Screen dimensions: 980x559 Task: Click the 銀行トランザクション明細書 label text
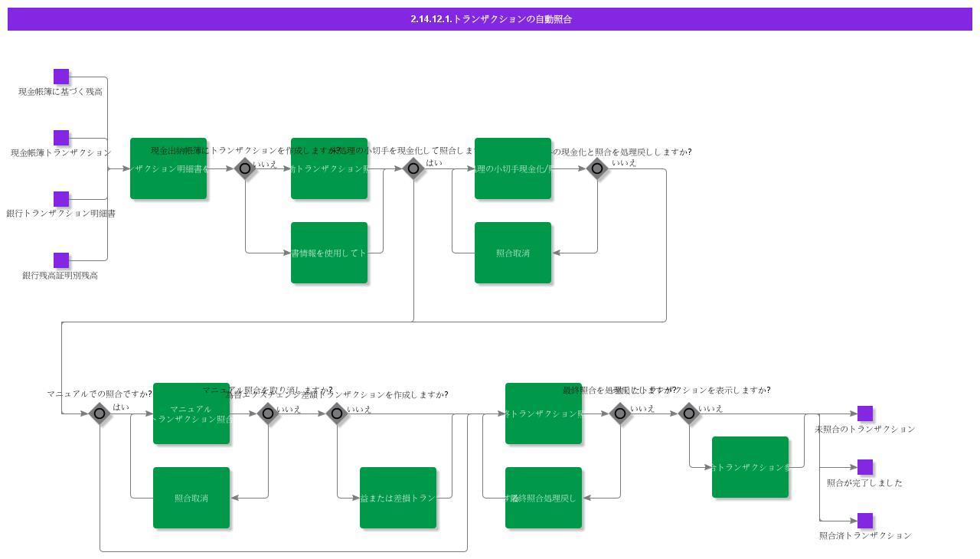pyautogui.click(x=60, y=214)
